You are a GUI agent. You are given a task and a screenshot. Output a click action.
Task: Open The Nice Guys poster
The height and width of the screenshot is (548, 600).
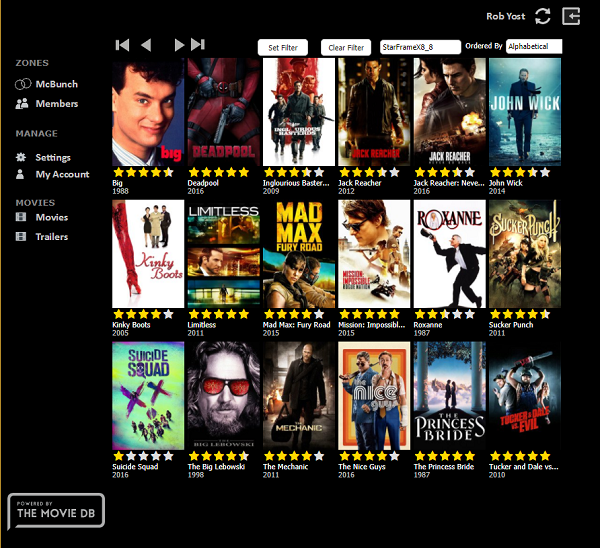(374, 396)
